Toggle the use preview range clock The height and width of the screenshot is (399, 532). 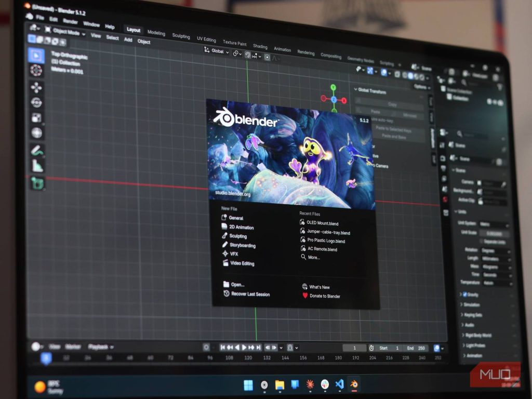[x=371, y=348]
